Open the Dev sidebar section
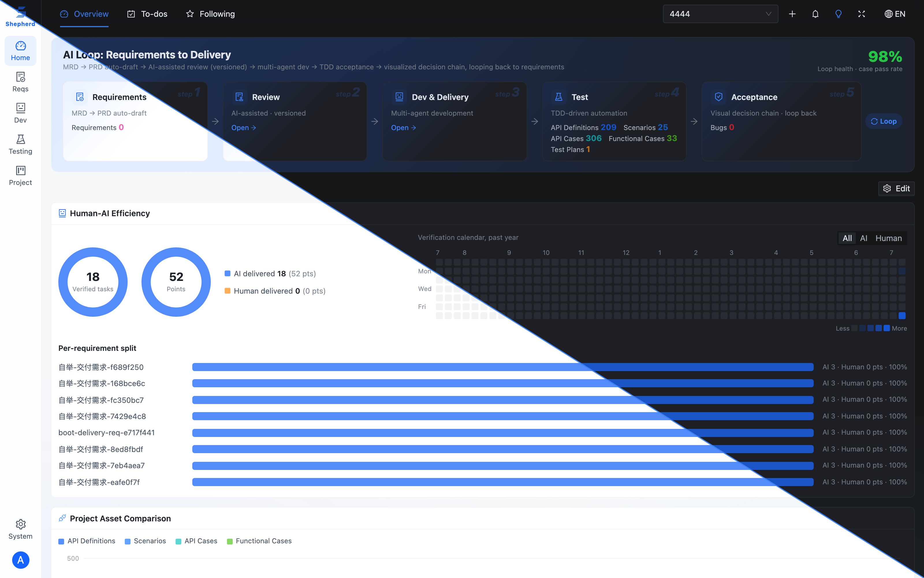This screenshot has height=578, width=924. point(21,113)
